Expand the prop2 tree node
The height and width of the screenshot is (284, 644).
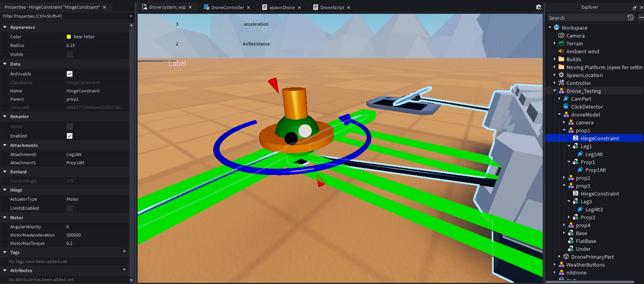click(564, 178)
